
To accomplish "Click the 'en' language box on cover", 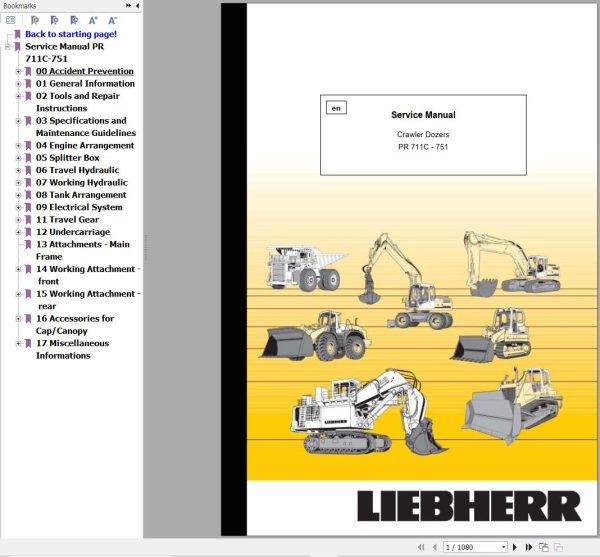I will (x=336, y=108).
